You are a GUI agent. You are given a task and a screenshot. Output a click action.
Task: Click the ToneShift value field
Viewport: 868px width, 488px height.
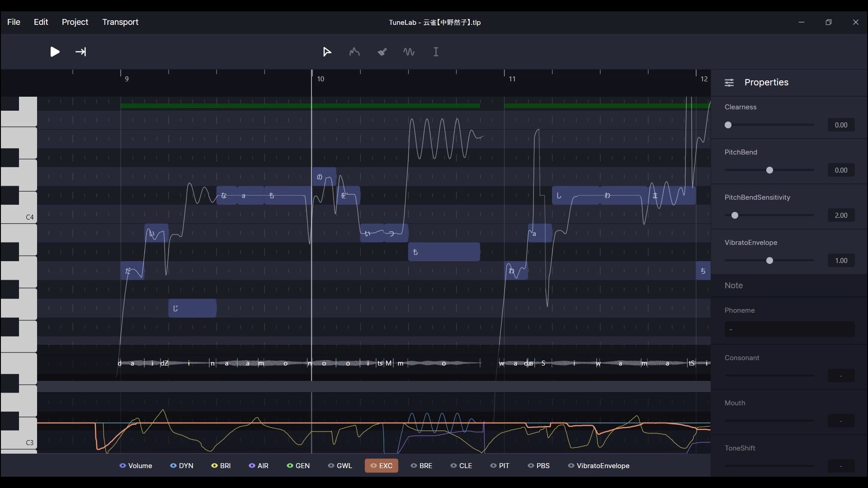click(841, 466)
